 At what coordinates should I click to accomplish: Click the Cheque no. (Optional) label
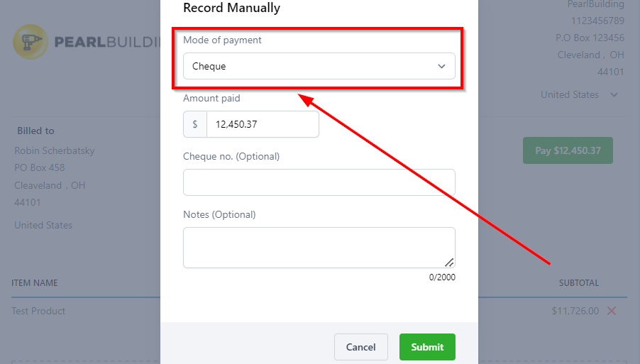coord(231,156)
